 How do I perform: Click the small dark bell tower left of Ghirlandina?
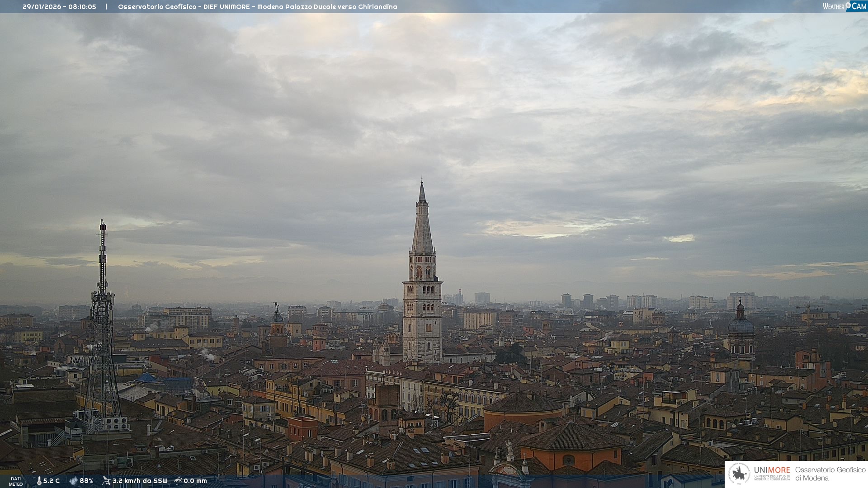pyautogui.click(x=278, y=323)
